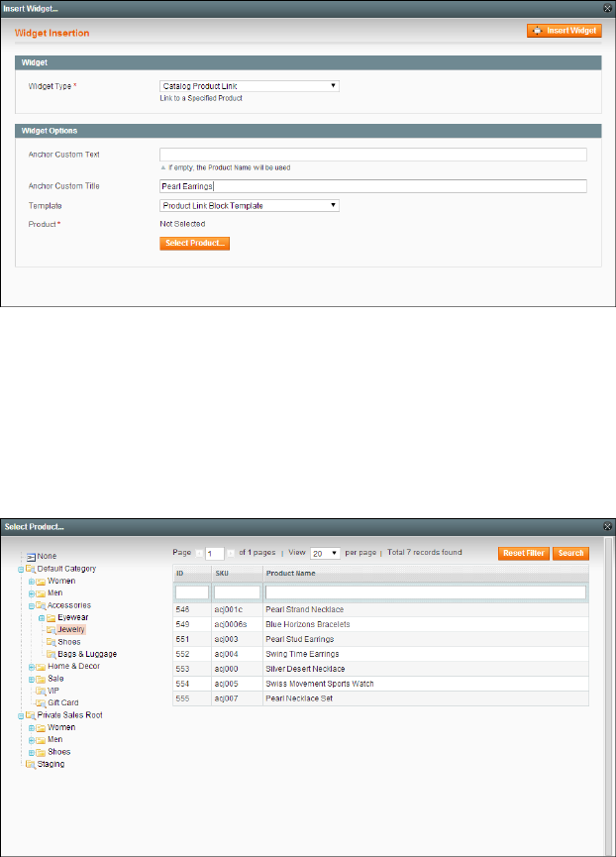Select the Silver Desert Necklace row
The image size is (616, 857).
pyautogui.click(x=380, y=669)
